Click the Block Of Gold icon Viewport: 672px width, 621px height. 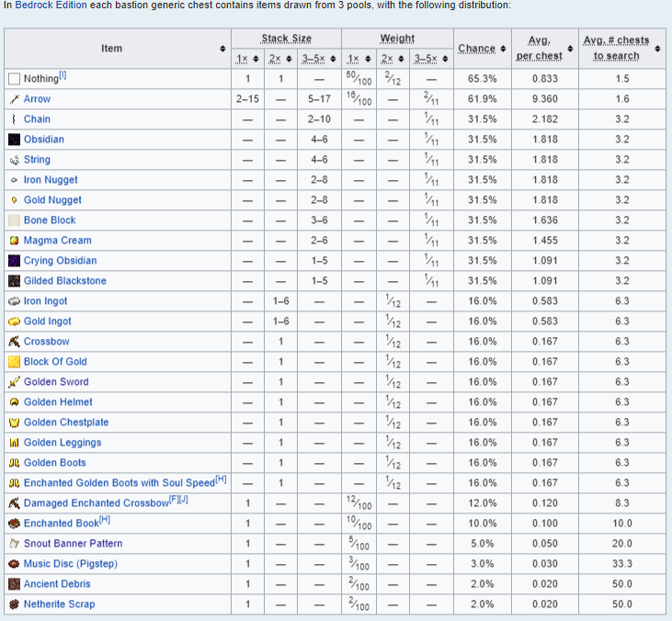pos(14,361)
